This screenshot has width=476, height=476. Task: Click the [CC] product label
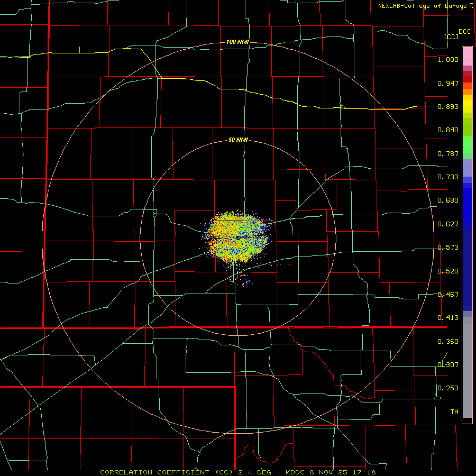tap(452, 36)
